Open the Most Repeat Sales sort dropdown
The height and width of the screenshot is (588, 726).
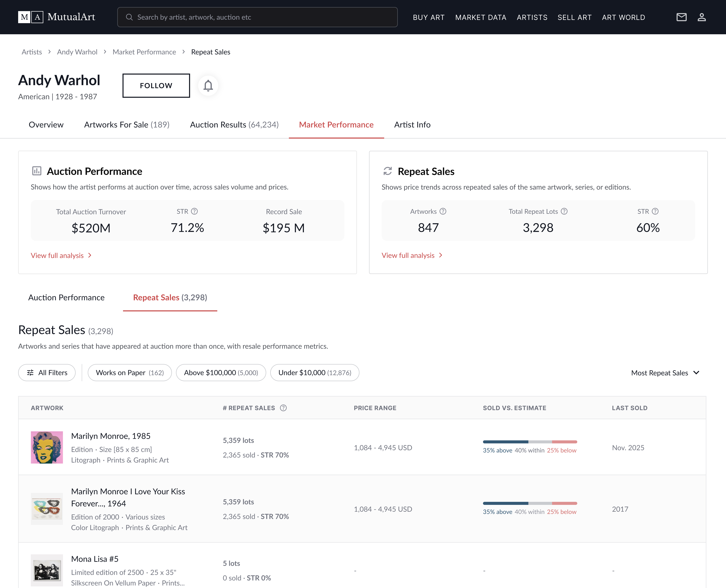coord(665,373)
